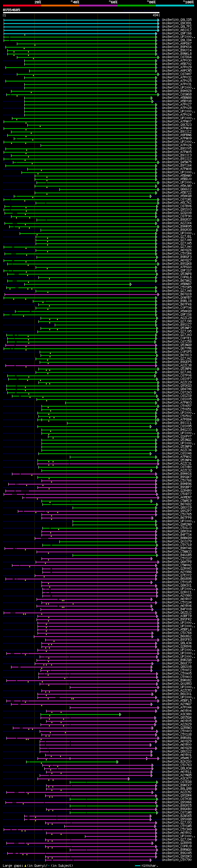Click hit label UniRef100_Q9C523

[177, 125]
